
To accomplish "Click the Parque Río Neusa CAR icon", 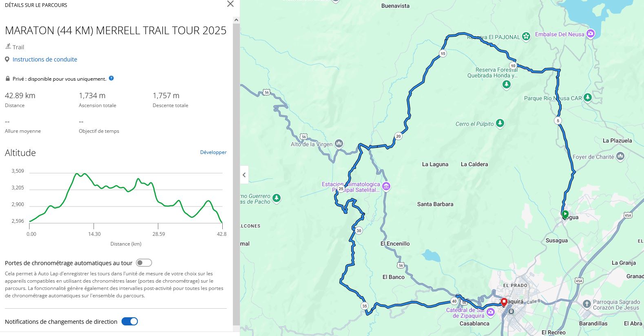I will point(588,98).
